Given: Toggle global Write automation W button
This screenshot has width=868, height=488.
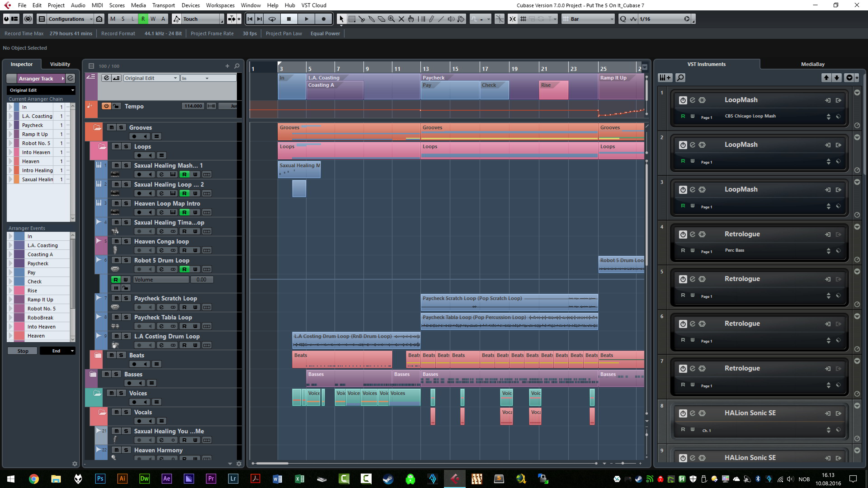Looking at the screenshot, I should click(x=153, y=19).
